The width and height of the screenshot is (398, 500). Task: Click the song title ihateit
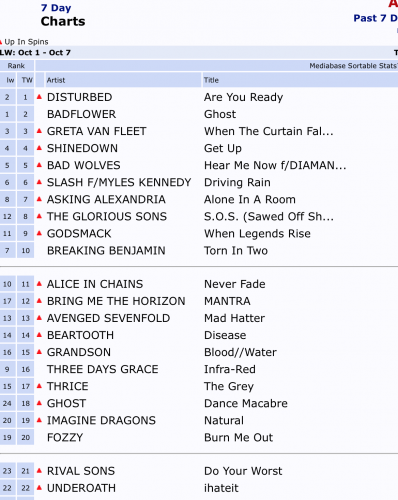221,488
